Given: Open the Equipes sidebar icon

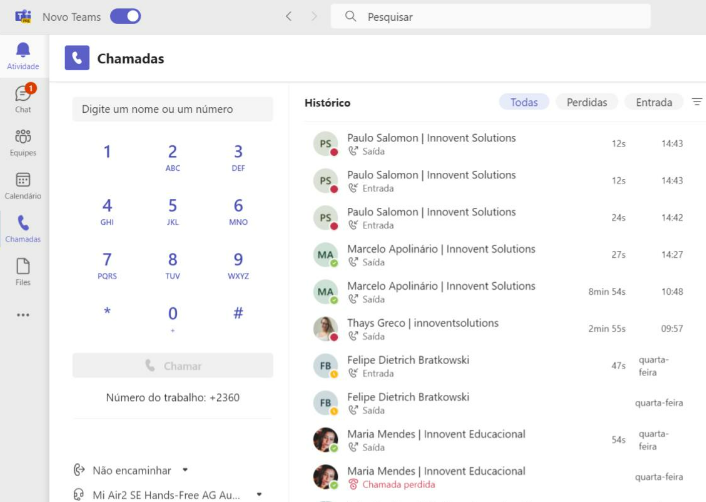Looking at the screenshot, I should [23, 136].
